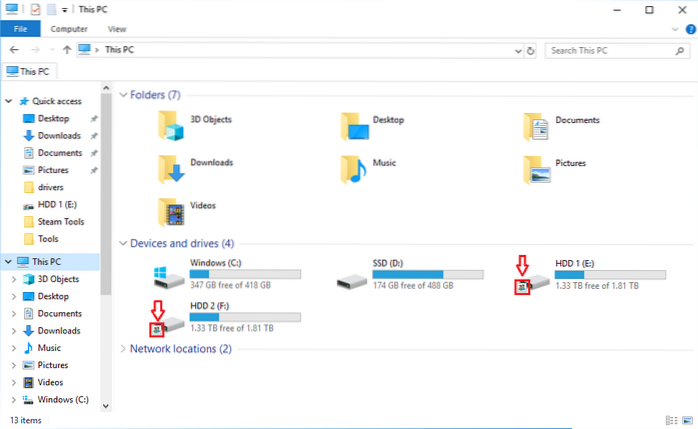Image resolution: width=698 pixels, height=429 pixels.
Task: Select Steam Tools in Quick access
Action: [61, 223]
